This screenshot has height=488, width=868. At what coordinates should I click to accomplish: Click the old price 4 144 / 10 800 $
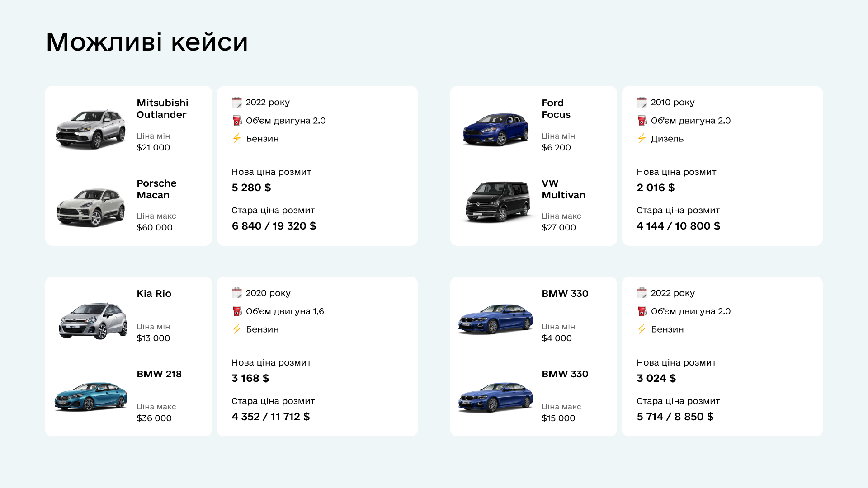[678, 226]
